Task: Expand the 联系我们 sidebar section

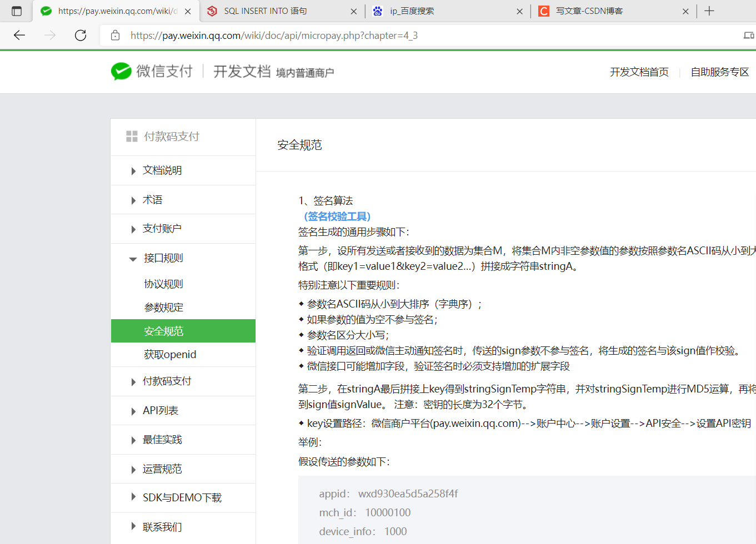Action: point(183,527)
